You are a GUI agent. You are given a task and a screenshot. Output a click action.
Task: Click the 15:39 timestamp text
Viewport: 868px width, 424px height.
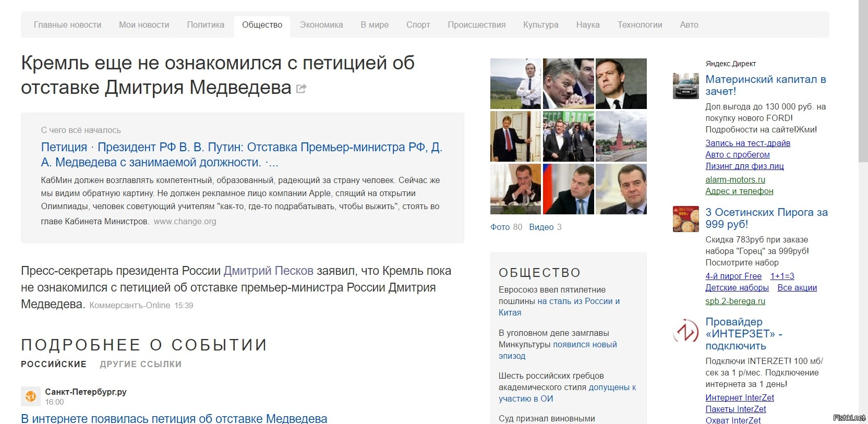tap(184, 305)
